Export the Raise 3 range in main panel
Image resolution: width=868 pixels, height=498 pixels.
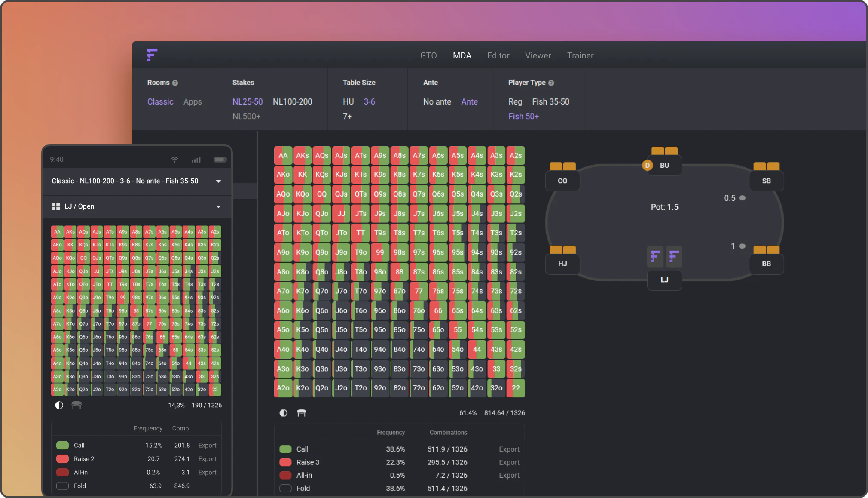tap(509, 462)
